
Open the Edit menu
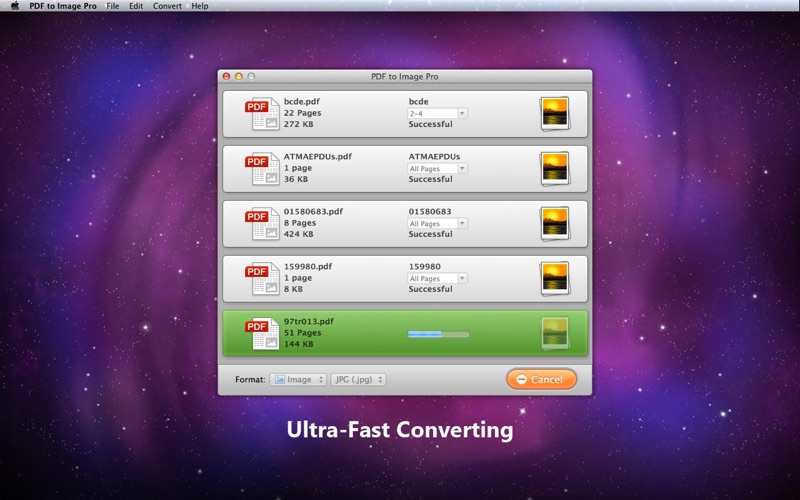(136, 6)
